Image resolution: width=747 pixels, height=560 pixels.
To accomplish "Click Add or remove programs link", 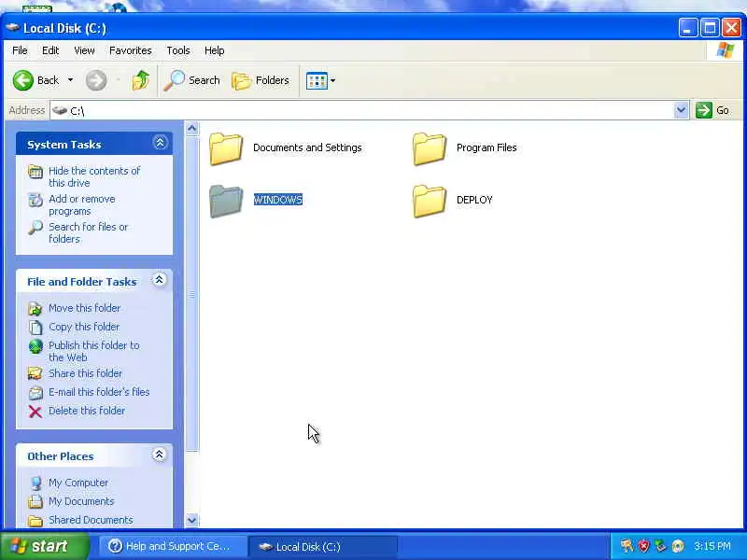I will 82,204.
